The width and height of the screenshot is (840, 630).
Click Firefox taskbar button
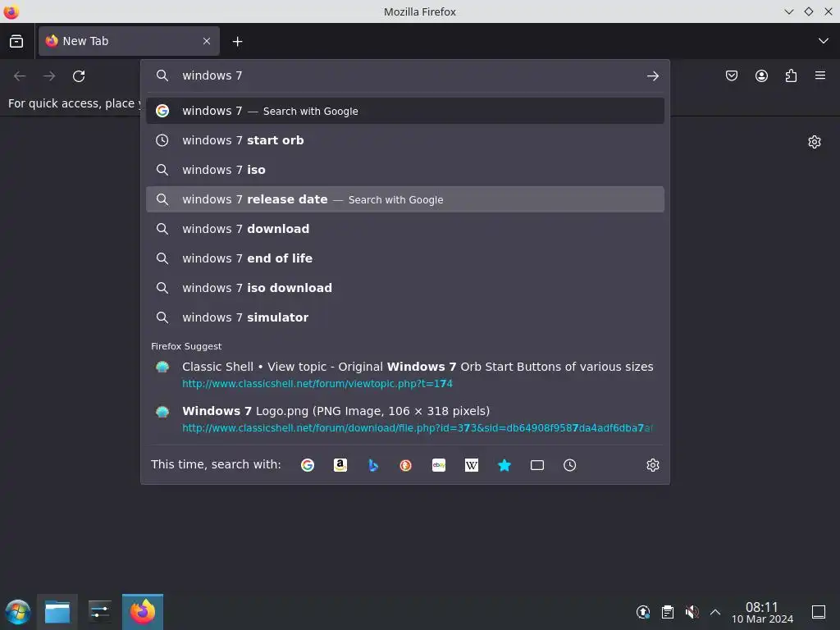143,612
